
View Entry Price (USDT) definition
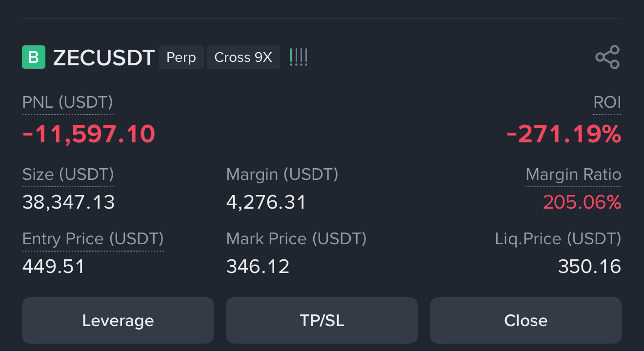[93, 238]
